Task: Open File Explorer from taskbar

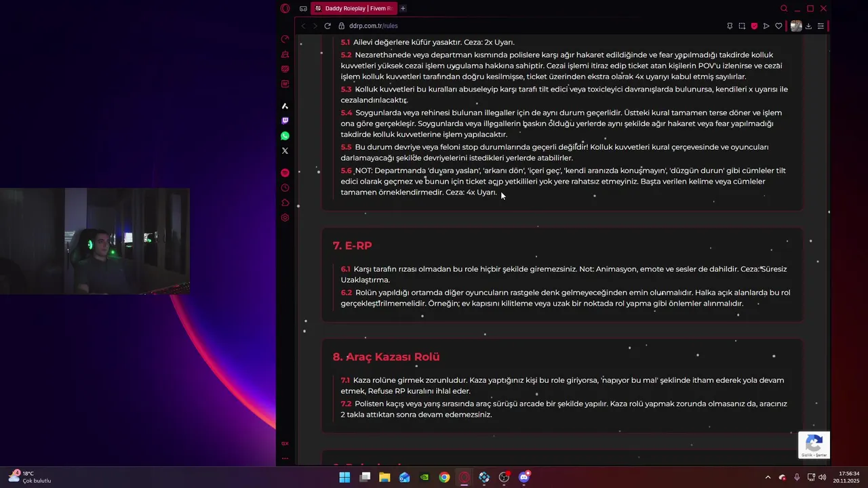Action: coord(384,477)
